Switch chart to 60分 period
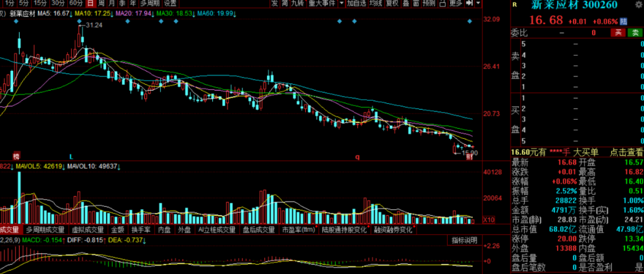 tap(76, 4)
